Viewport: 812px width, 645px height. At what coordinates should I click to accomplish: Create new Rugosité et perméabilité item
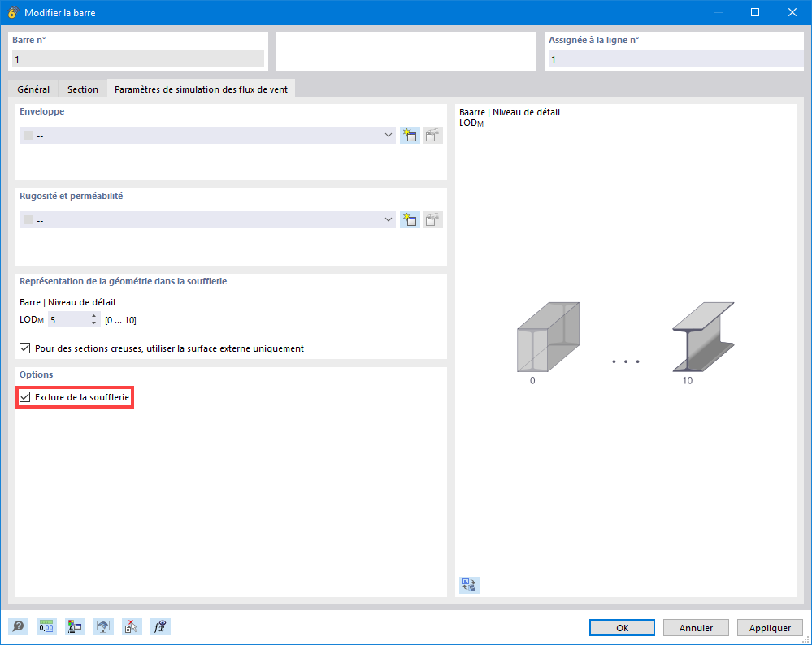click(410, 219)
